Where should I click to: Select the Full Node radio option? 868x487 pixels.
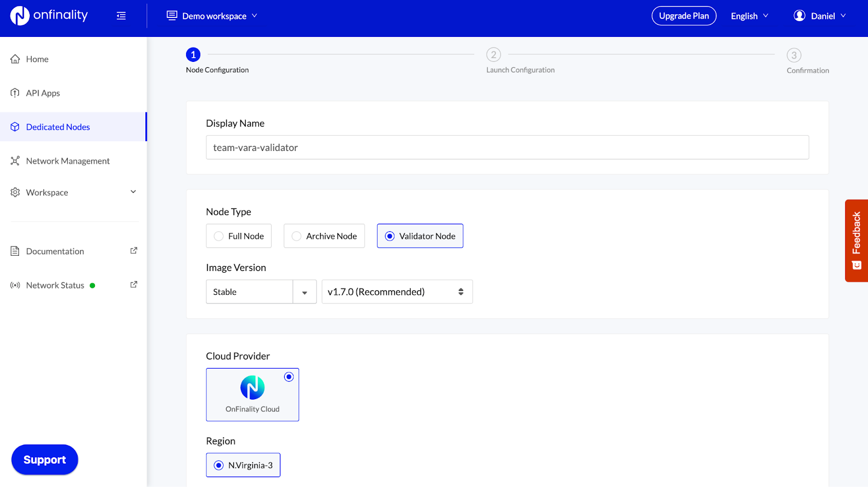pyautogui.click(x=219, y=236)
